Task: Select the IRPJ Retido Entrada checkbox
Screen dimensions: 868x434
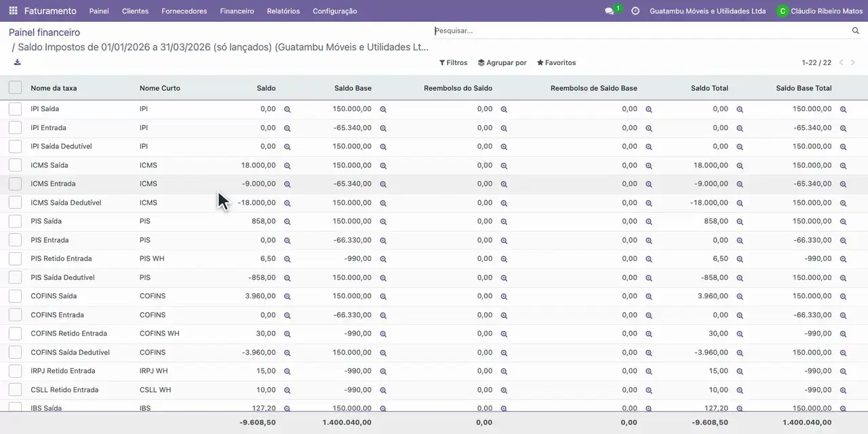Action: coord(15,371)
